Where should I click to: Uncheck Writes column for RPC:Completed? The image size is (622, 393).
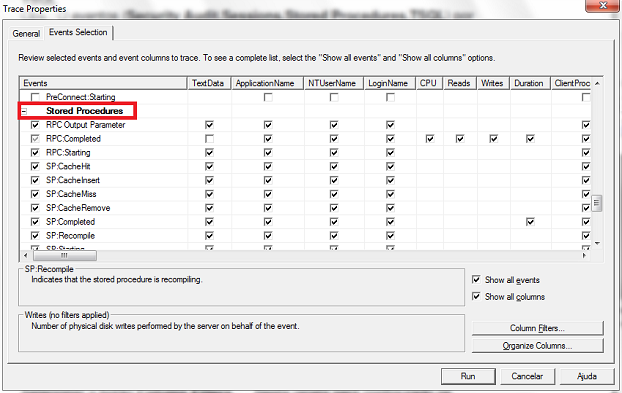tap(493, 139)
